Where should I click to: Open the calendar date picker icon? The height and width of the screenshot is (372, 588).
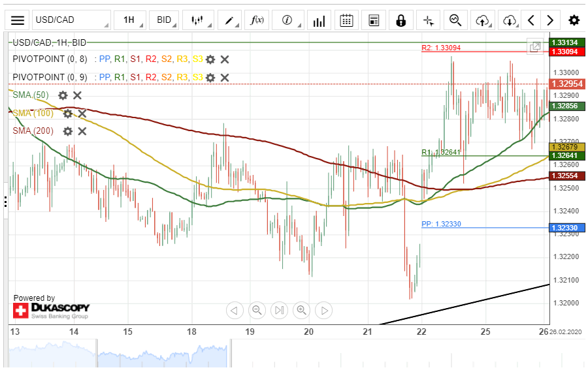tap(347, 20)
